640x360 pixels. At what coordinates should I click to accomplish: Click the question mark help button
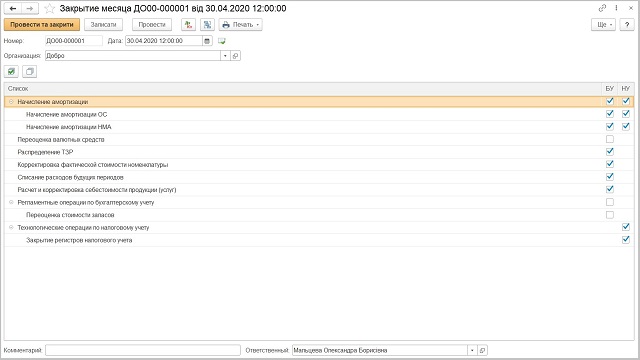[627, 24]
